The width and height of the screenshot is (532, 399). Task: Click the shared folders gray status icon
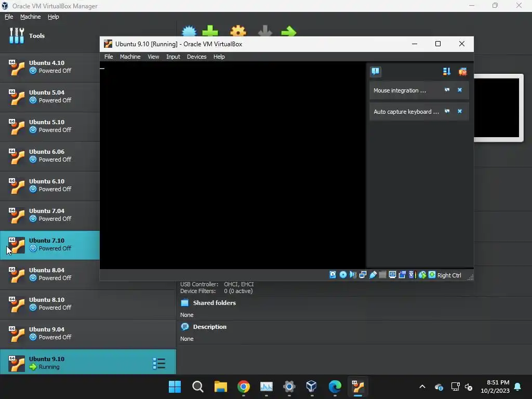click(x=382, y=275)
